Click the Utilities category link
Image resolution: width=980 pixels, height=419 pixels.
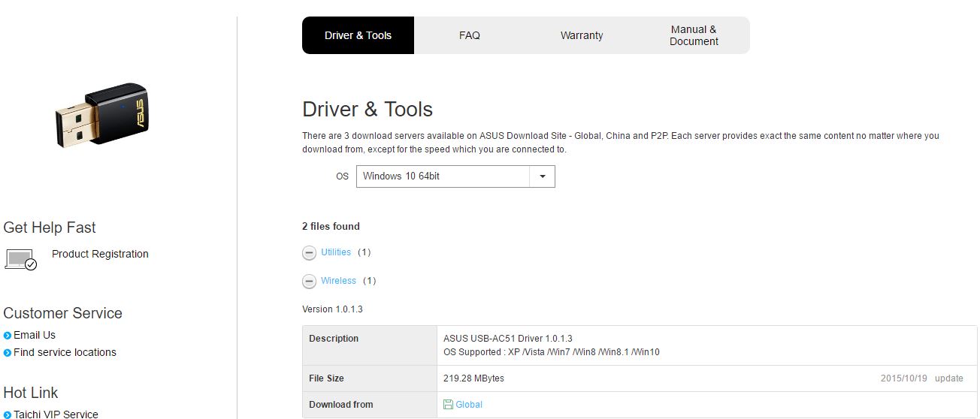point(336,252)
